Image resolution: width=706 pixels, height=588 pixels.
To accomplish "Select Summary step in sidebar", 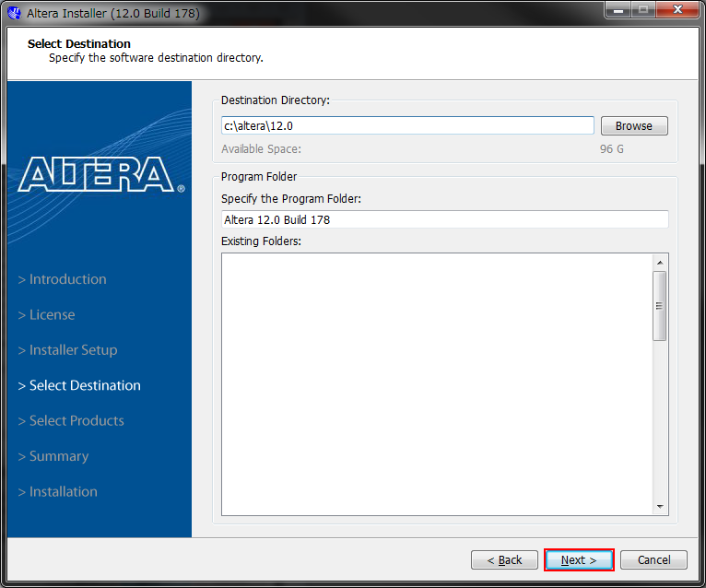I will [x=53, y=456].
